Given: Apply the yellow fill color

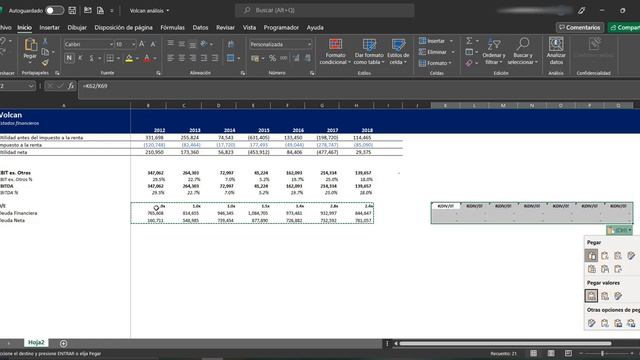Looking at the screenshot, I should pos(129,58).
